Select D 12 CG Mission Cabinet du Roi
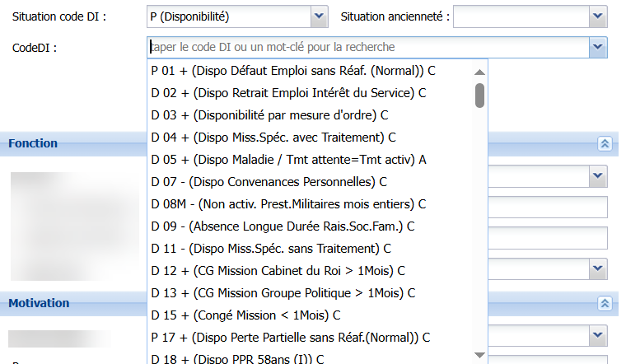Screen dimensions: 626x364 pos(278,271)
